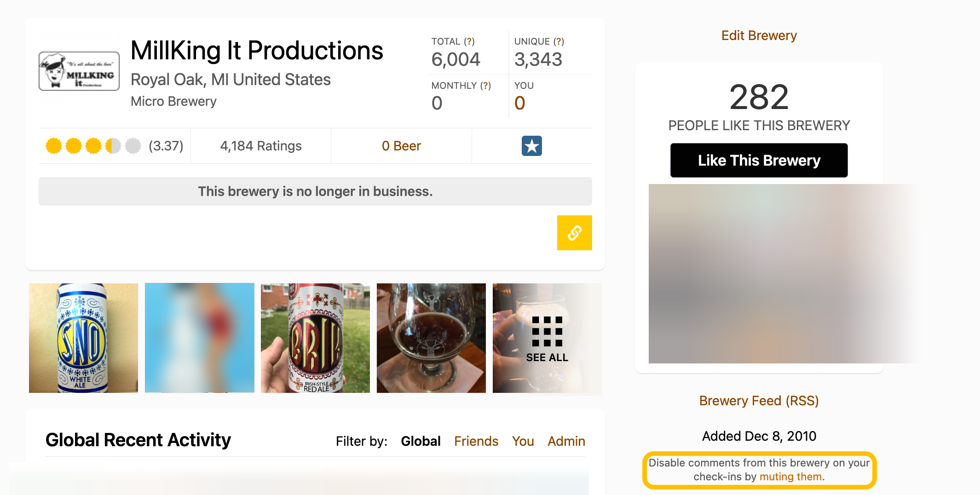Open the dark beer glass photo
This screenshot has height=495, width=980.
pos(431,338)
